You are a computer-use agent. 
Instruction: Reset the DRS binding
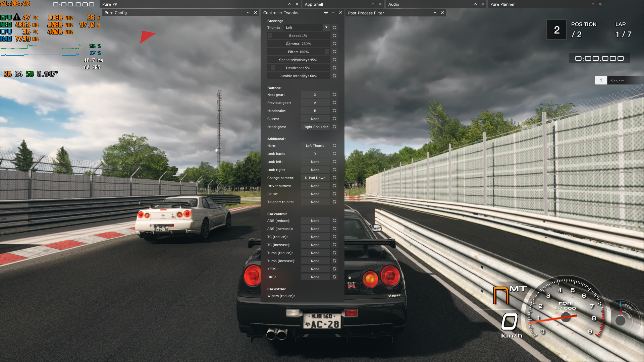coord(334,277)
